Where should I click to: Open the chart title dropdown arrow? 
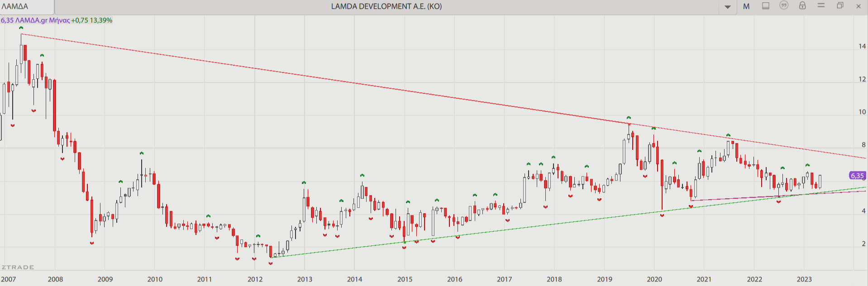click(728, 7)
